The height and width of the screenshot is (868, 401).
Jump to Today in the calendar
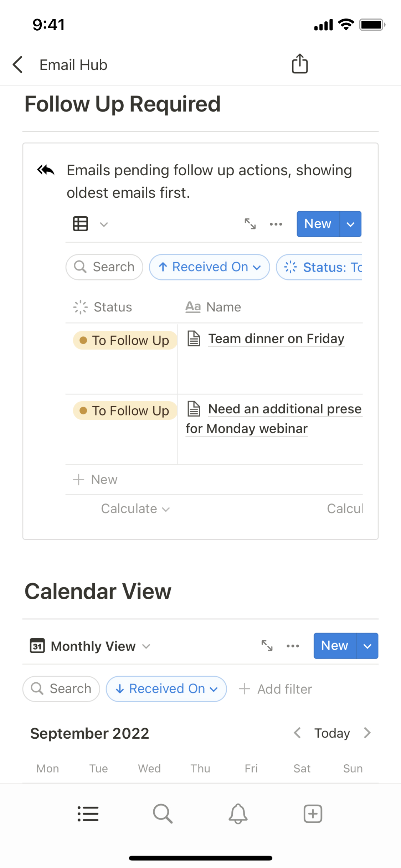332,733
